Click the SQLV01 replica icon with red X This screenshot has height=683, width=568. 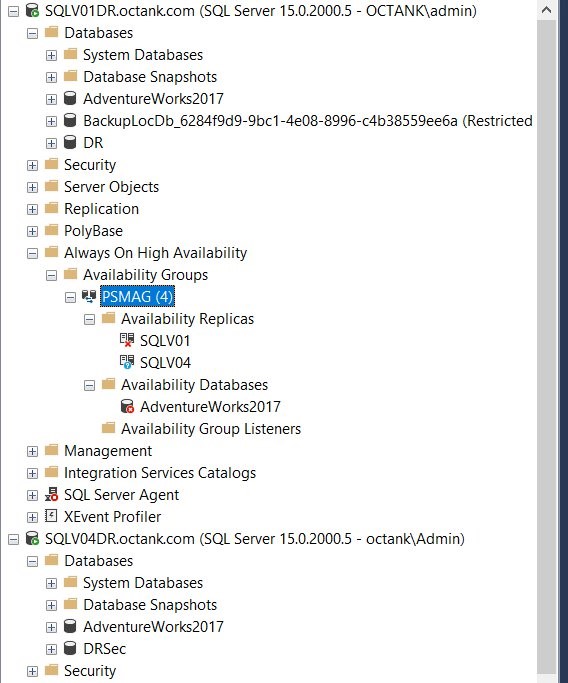tap(127, 340)
